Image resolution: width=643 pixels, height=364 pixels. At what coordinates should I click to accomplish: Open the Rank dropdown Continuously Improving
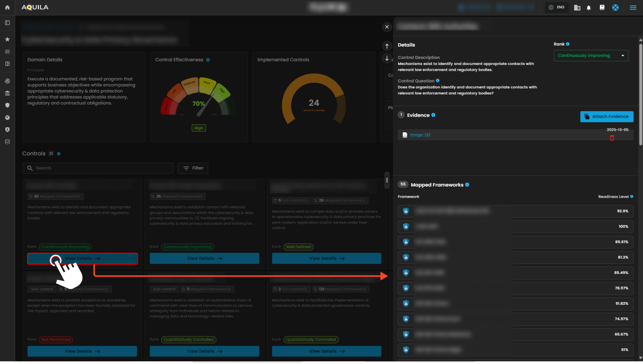coord(591,56)
